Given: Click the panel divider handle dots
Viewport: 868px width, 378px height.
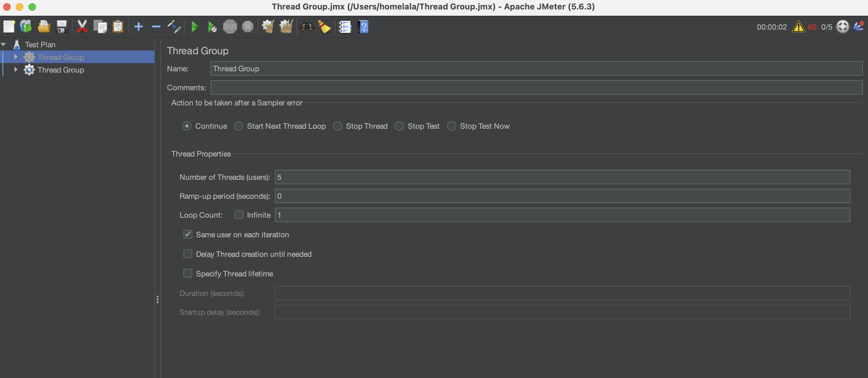Looking at the screenshot, I should (157, 299).
